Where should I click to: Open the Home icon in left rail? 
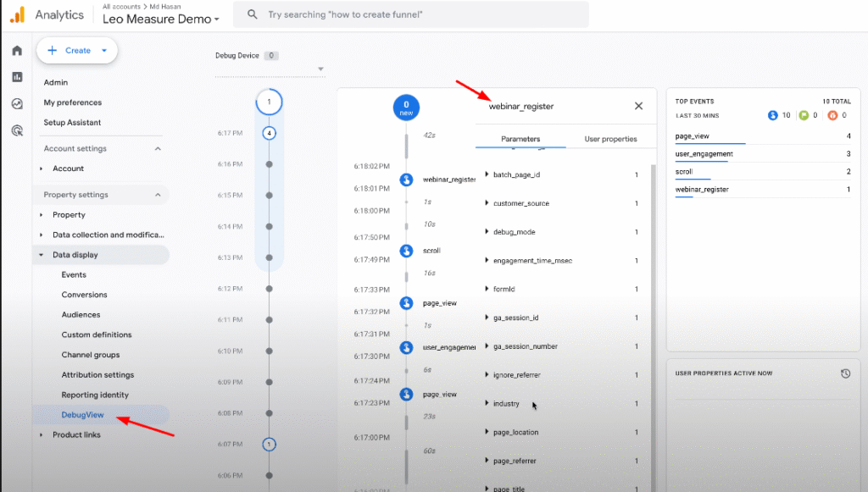[17, 51]
